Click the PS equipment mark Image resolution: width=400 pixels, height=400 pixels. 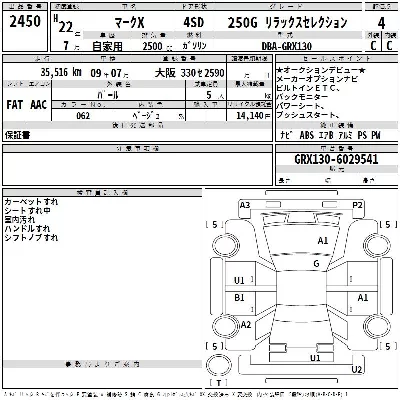click(362, 135)
